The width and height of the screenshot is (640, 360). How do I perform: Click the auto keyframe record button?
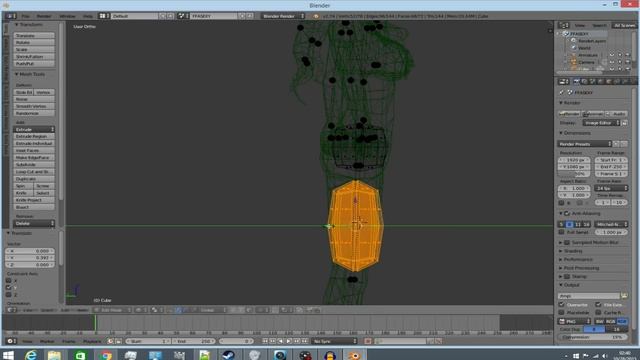[x=368, y=341]
